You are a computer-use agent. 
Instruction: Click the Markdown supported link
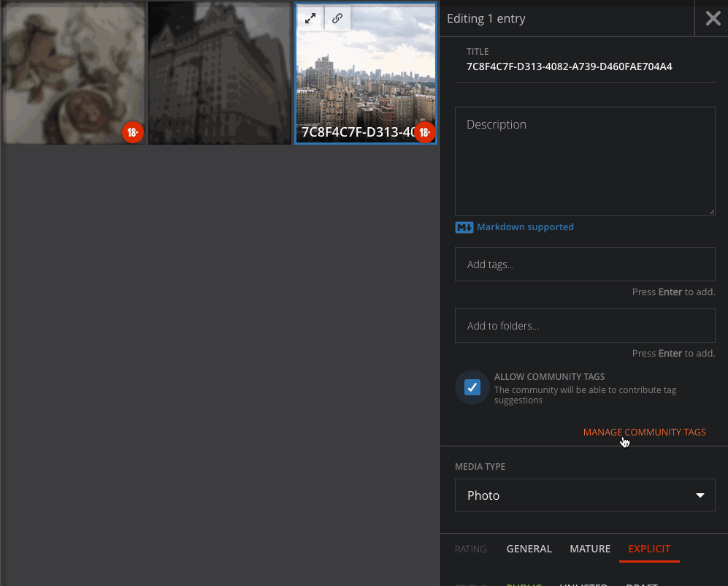click(525, 227)
